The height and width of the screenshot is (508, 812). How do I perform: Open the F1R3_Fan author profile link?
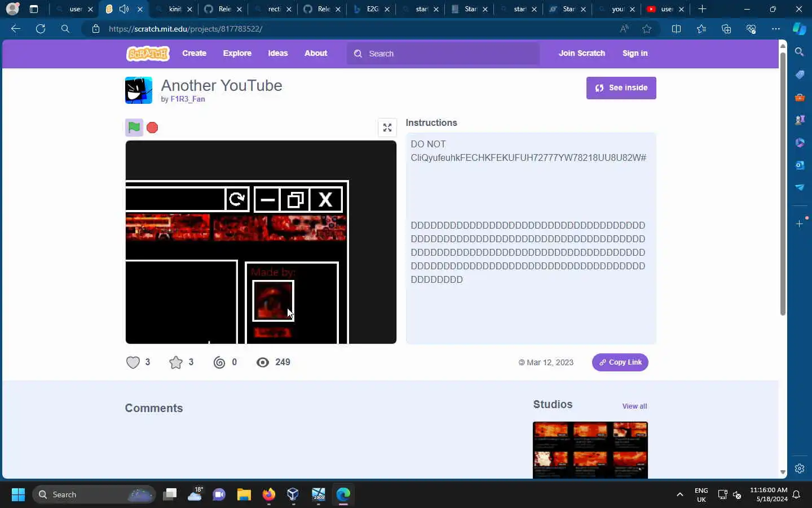[188, 99]
